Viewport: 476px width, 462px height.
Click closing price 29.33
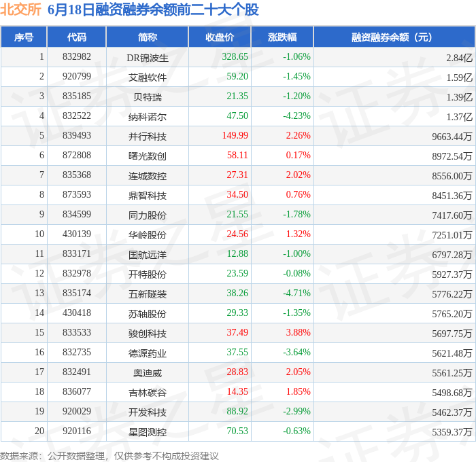237,313
